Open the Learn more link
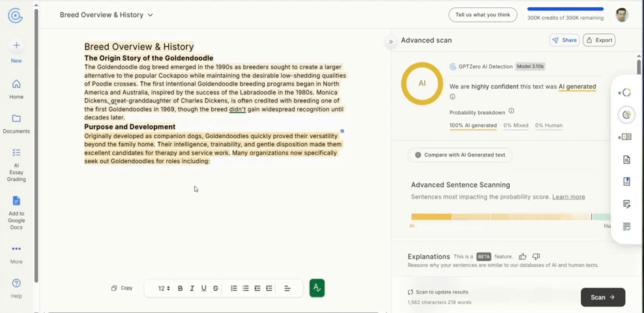Image resolution: width=644 pixels, height=313 pixels. pyautogui.click(x=568, y=197)
